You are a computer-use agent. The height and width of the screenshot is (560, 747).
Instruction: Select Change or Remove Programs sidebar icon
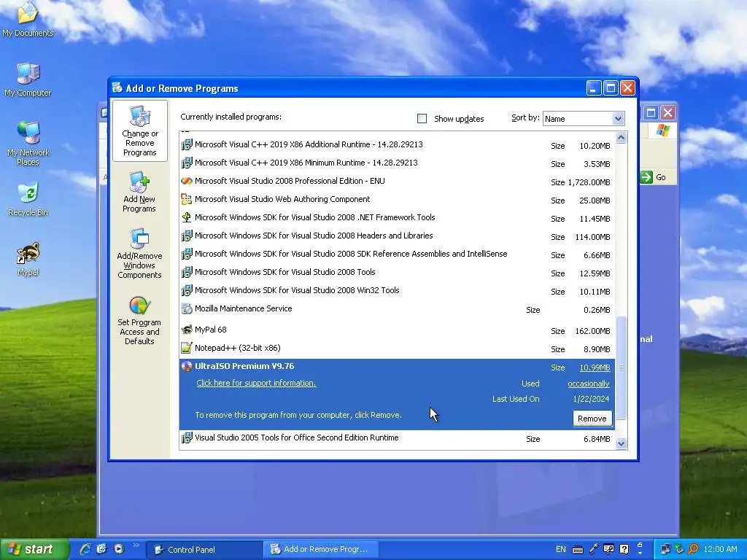click(139, 131)
